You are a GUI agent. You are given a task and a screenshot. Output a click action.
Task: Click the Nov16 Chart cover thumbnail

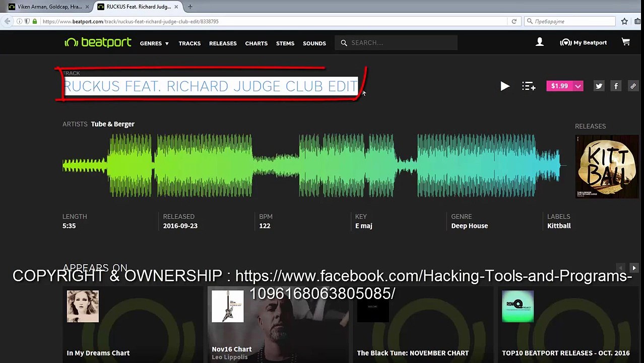(228, 306)
